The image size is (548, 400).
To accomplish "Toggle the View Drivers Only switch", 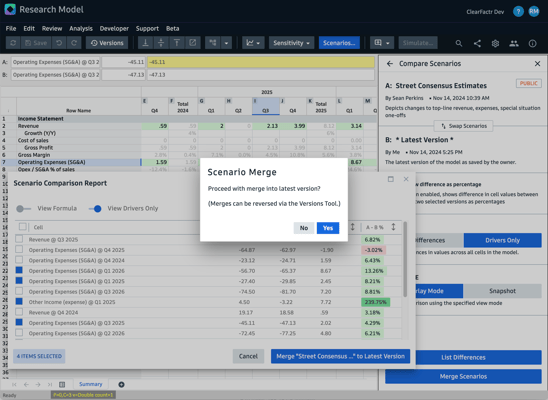I will (95, 209).
